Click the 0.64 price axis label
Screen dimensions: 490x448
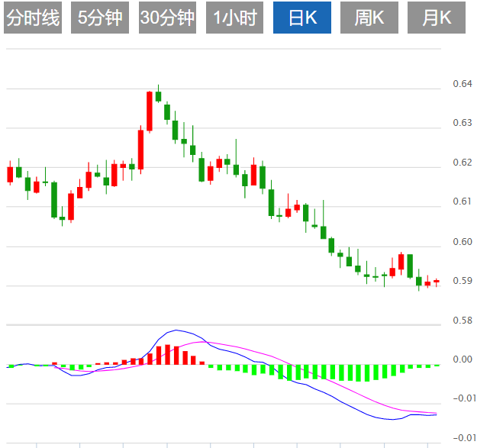[463, 84]
